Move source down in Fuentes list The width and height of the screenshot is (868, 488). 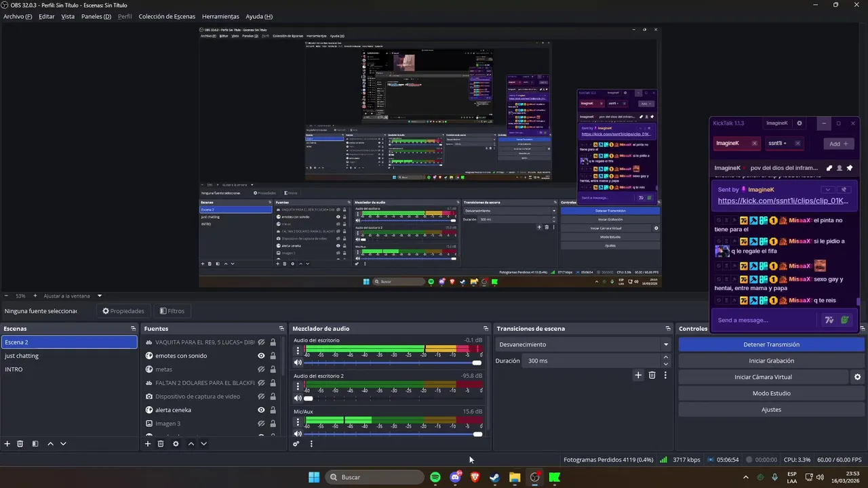[203, 444]
